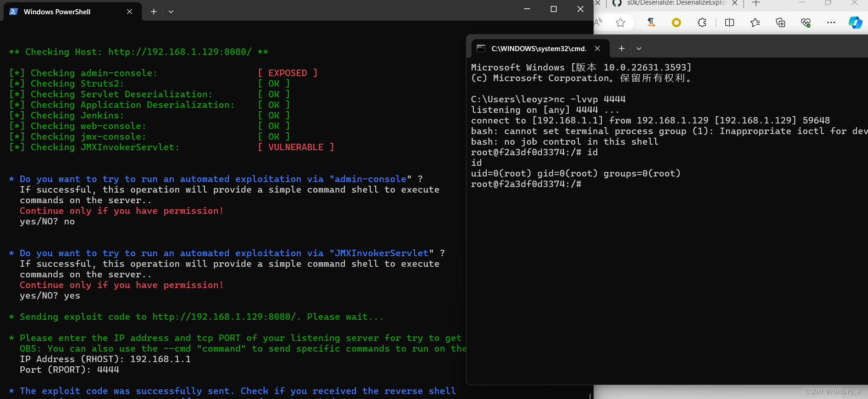Add this page to favorites star icon

tap(620, 23)
